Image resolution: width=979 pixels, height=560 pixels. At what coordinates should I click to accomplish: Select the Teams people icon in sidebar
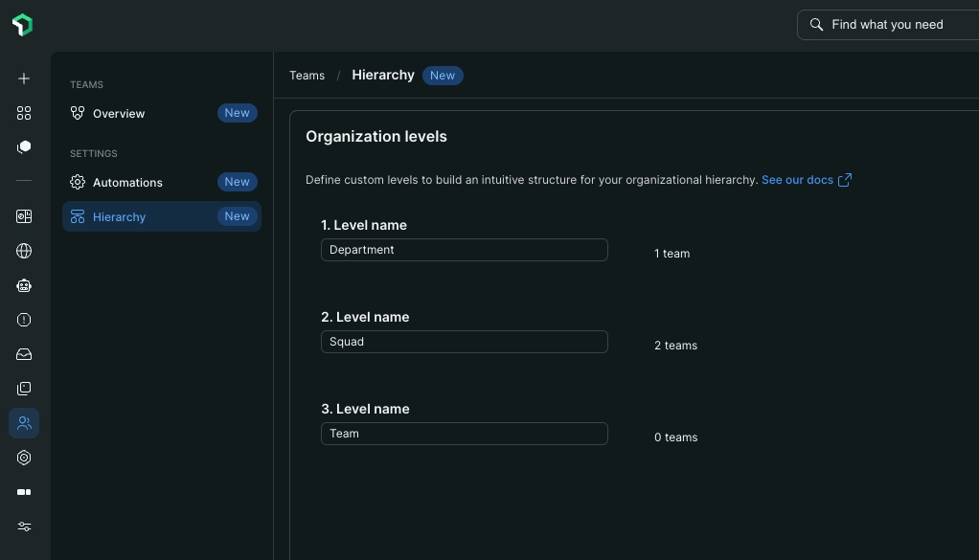[x=24, y=423]
